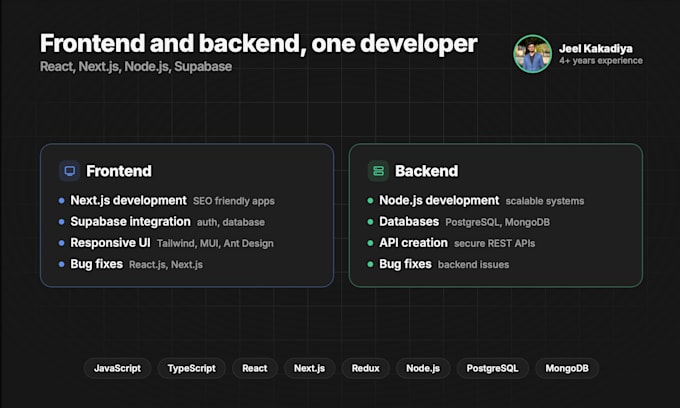
Task: Click 'Bug fixes' in the Backend card
Action: point(405,264)
